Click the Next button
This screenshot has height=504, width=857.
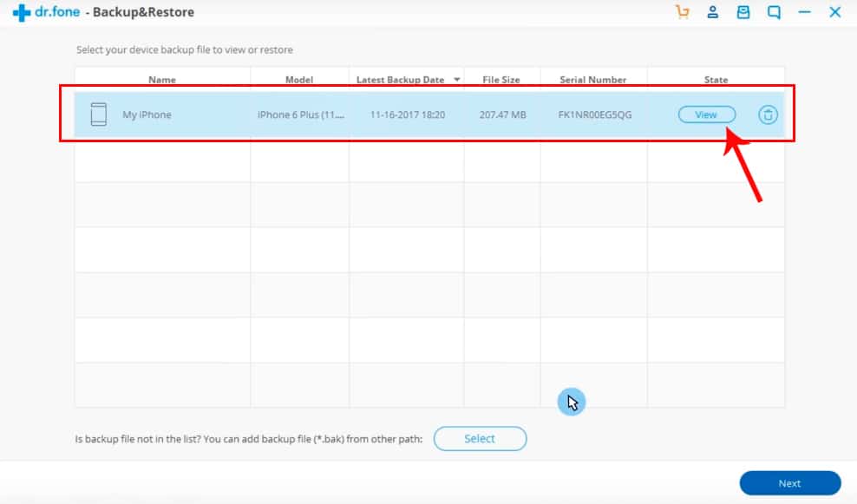pyautogui.click(x=789, y=483)
